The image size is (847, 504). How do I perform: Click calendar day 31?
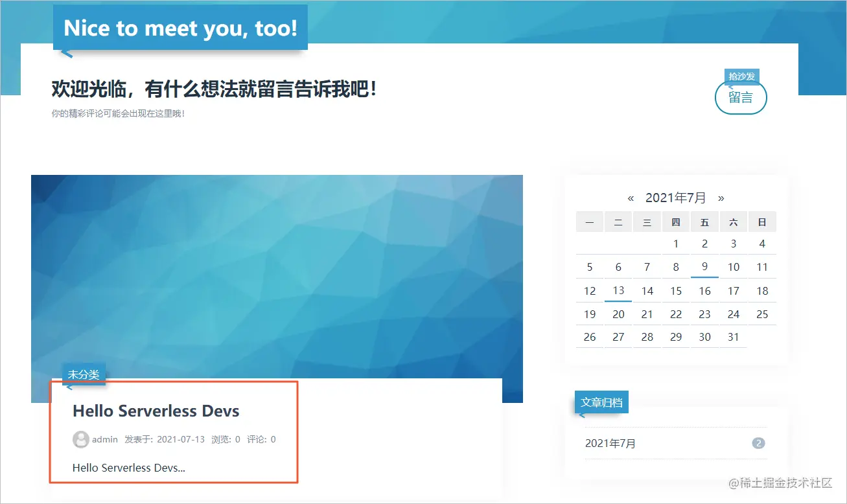click(x=734, y=337)
